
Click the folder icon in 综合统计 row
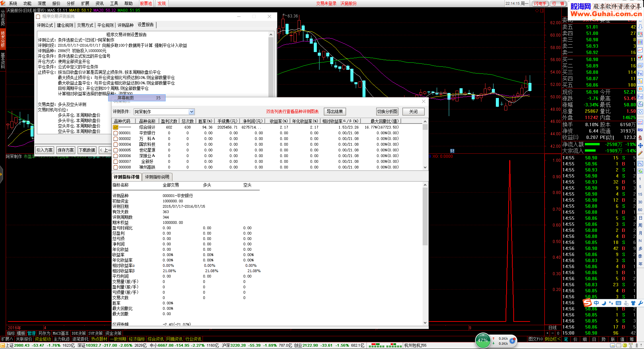116,127
